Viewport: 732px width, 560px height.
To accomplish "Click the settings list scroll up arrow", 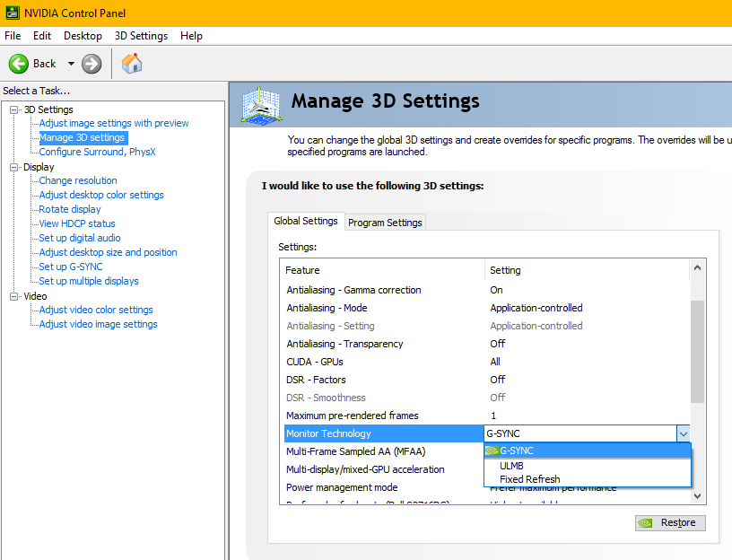I will tap(697, 268).
